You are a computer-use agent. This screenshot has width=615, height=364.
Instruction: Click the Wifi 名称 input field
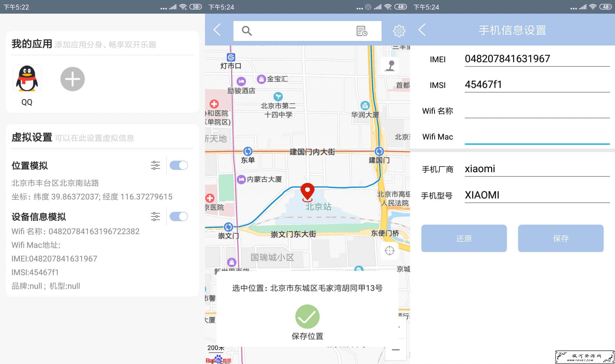tap(537, 111)
